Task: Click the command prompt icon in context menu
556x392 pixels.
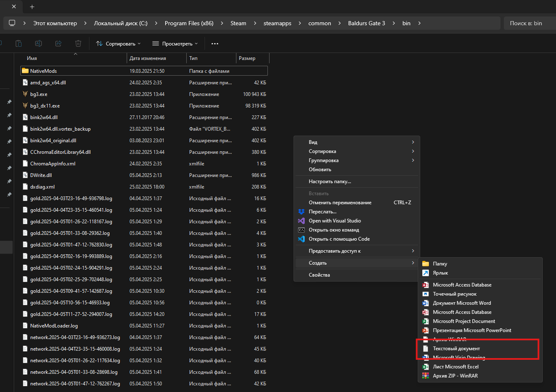Action: pos(301,230)
